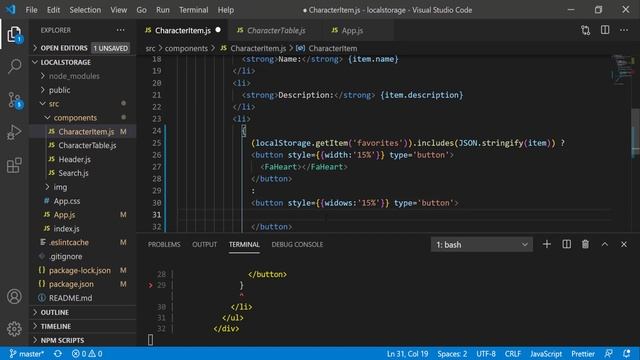640x360 pixels.
Task: Open the File menu
Action: [x=31, y=10]
